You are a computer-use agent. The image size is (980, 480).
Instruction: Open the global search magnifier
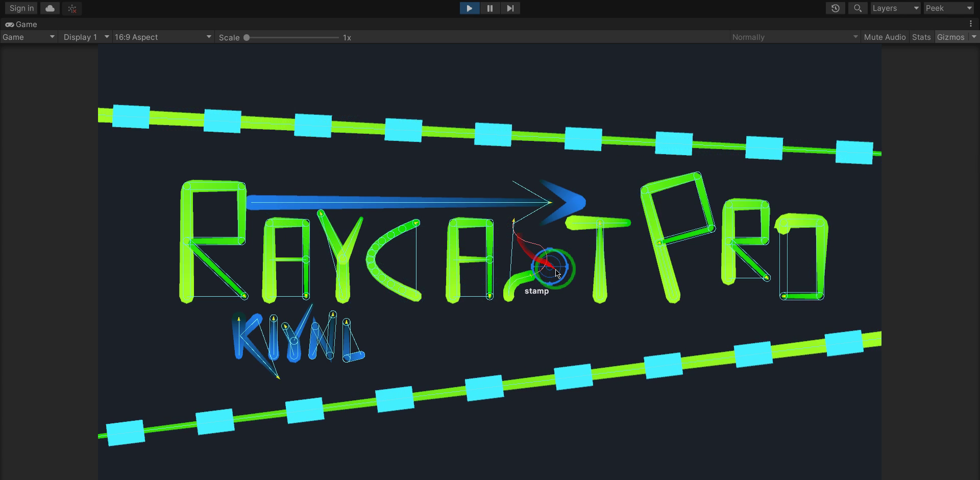tap(858, 8)
